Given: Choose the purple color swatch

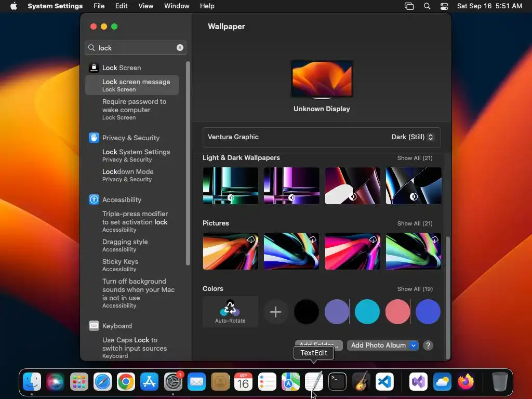Looking at the screenshot, I should [337, 312].
